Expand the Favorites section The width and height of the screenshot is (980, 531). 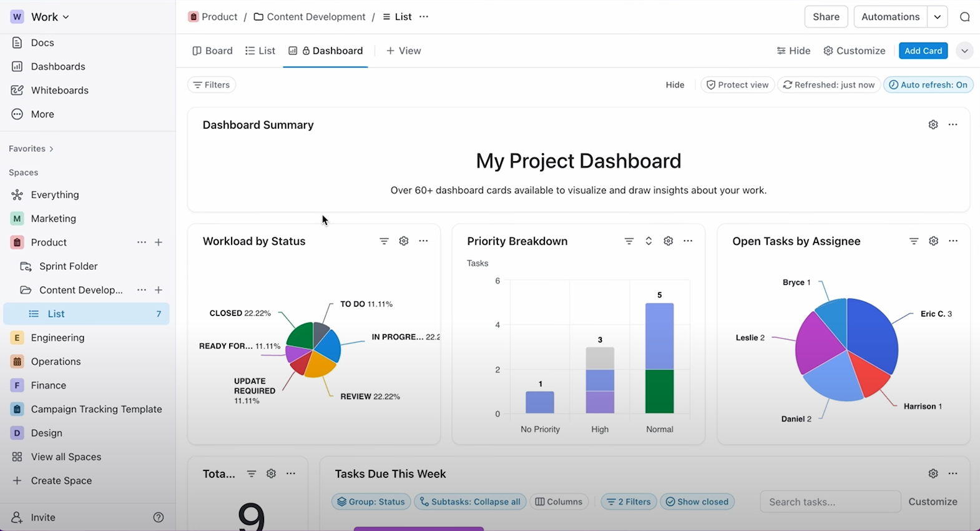[31, 149]
